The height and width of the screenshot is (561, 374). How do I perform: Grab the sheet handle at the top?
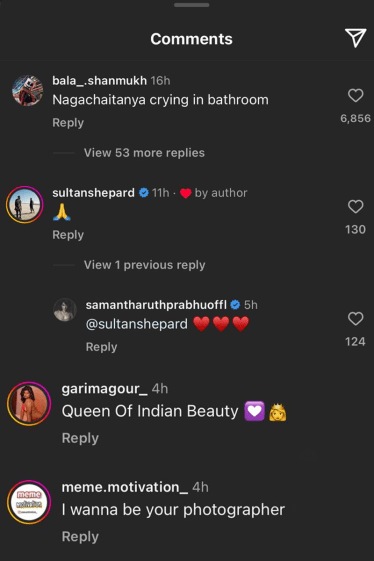191,5
